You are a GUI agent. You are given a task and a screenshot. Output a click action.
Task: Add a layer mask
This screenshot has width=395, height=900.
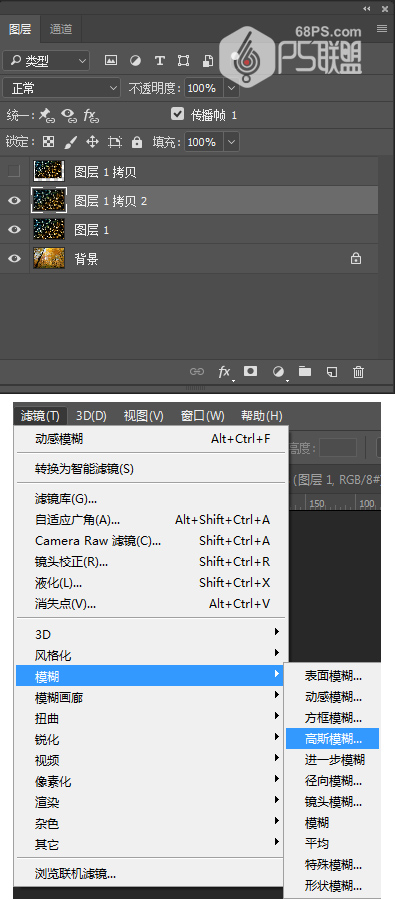coord(250,371)
